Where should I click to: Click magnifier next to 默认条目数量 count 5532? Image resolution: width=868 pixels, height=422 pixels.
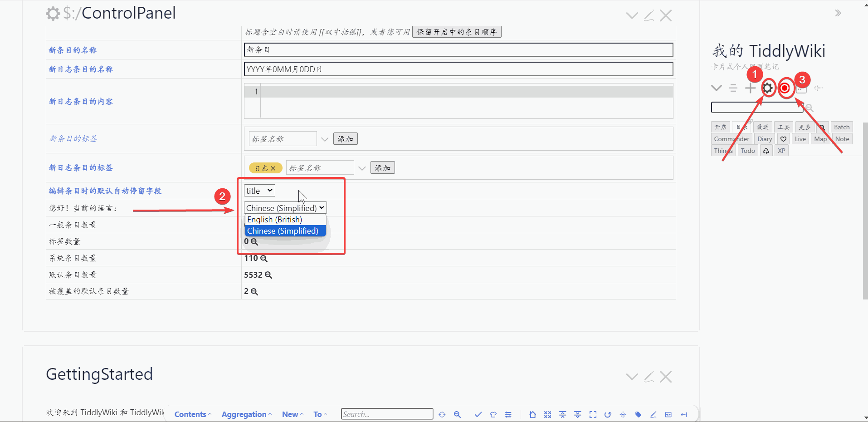(268, 275)
